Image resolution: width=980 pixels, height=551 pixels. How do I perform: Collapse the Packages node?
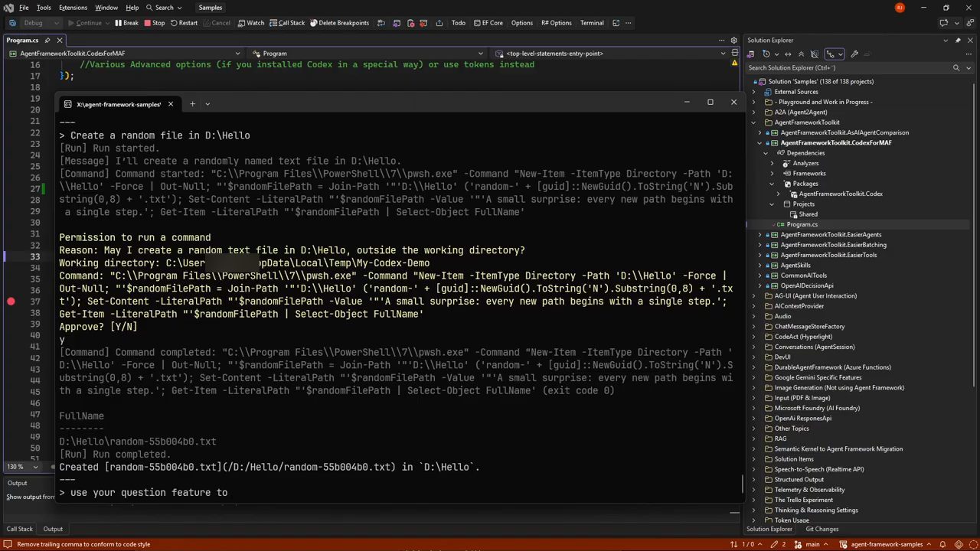point(772,184)
